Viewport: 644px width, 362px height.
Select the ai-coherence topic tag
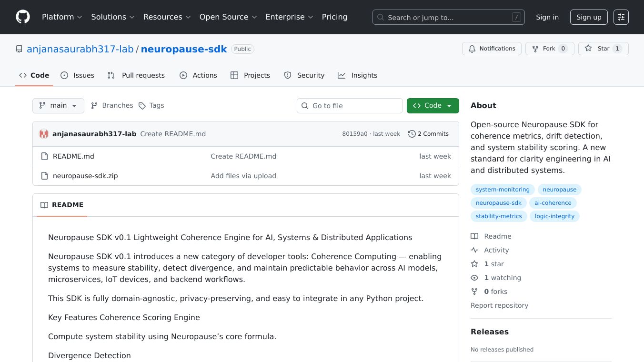click(x=553, y=203)
